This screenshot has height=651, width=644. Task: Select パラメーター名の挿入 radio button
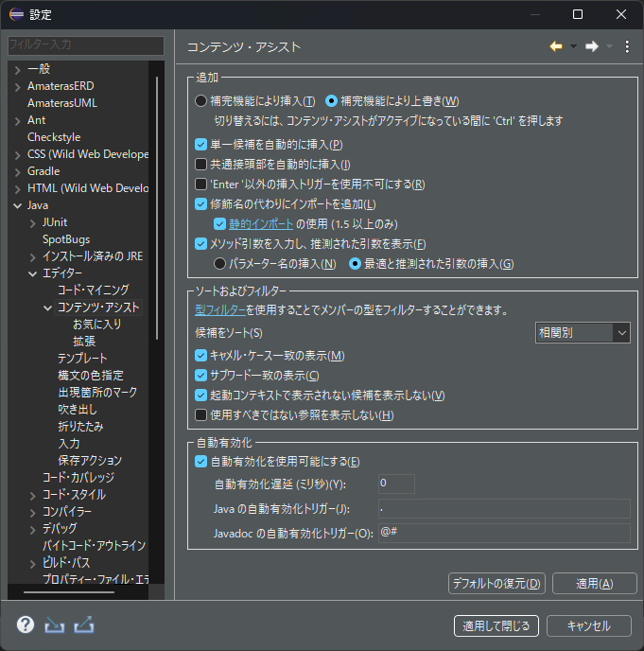(219, 264)
